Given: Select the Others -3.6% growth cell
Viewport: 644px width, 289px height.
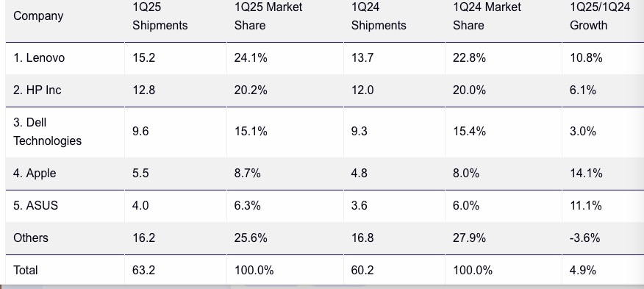Looking at the screenshot, I should (x=585, y=238).
